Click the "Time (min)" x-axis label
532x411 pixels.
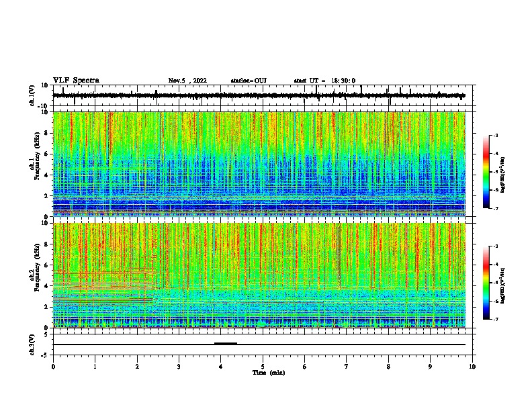click(269, 373)
